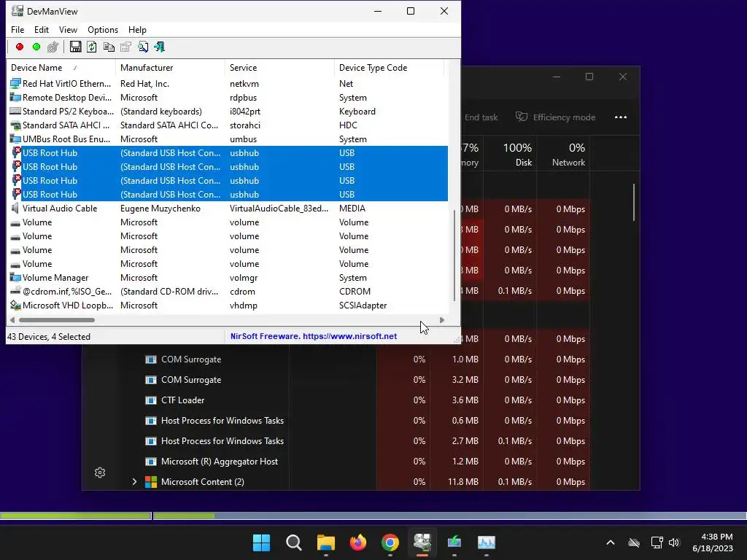The image size is (747, 560).
Task: Click the netkvm service cell
Action: click(x=244, y=83)
